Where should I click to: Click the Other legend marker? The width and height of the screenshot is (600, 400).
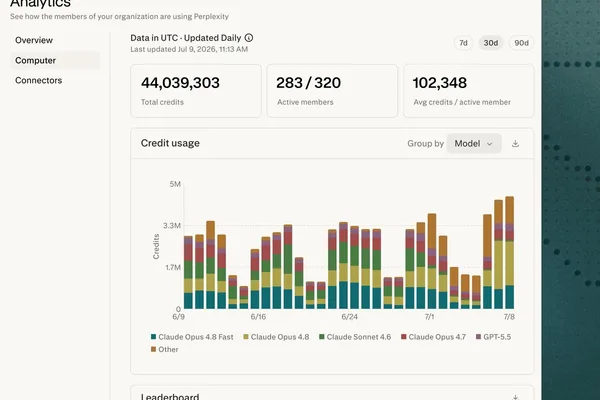coord(153,349)
